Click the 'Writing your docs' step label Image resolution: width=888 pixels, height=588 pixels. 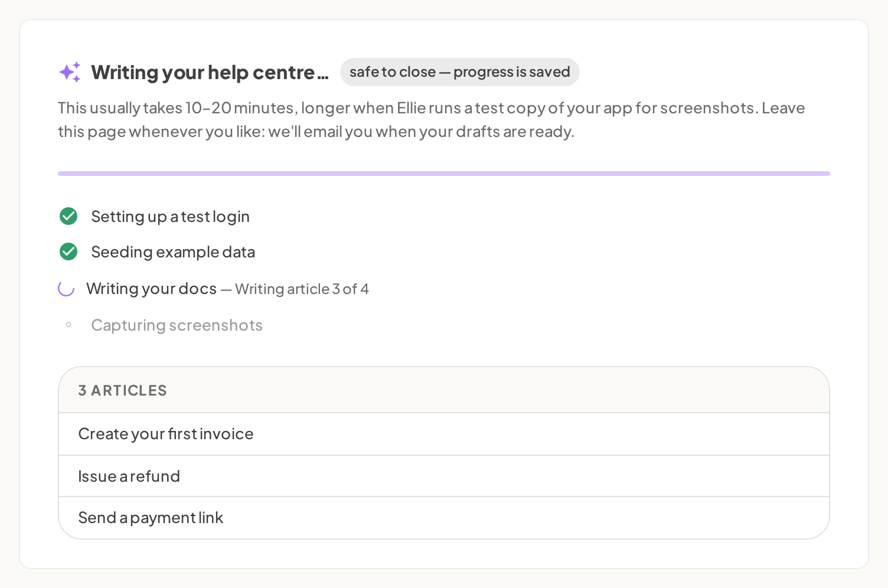pos(151,289)
